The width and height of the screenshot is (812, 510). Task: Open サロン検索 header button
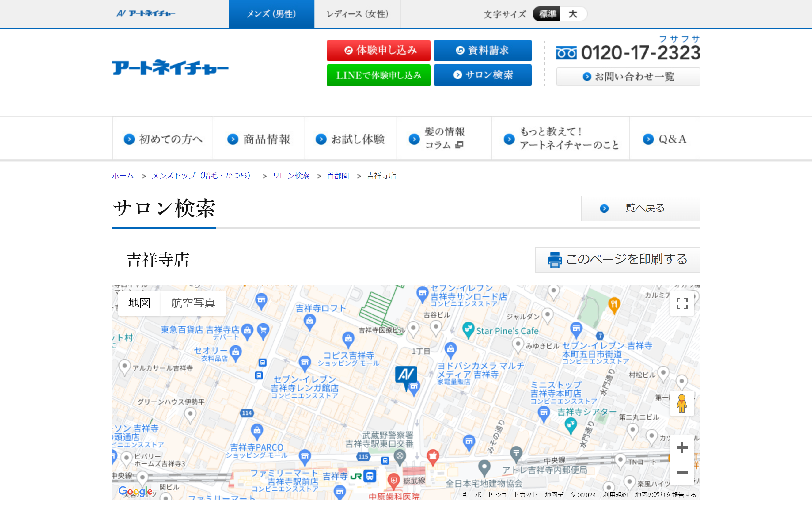coord(483,75)
